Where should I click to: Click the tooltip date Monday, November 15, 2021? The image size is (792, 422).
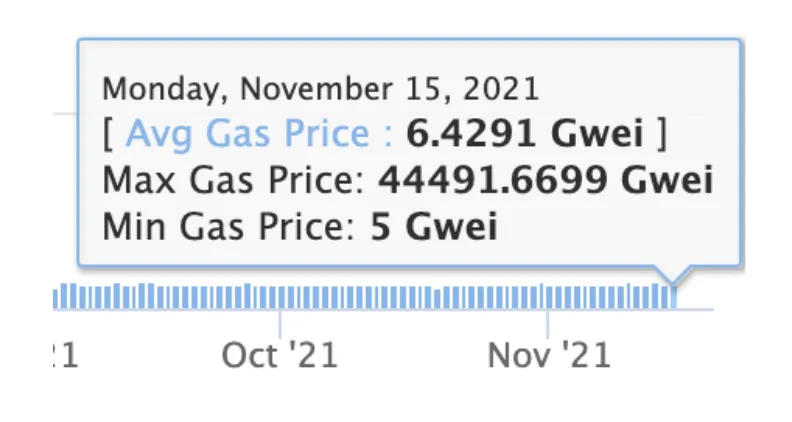click(x=321, y=88)
